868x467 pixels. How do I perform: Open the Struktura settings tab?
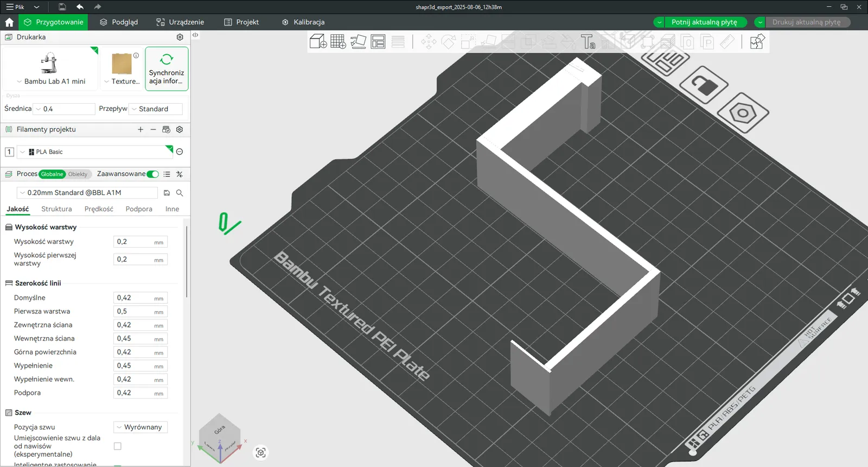point(56,209)
